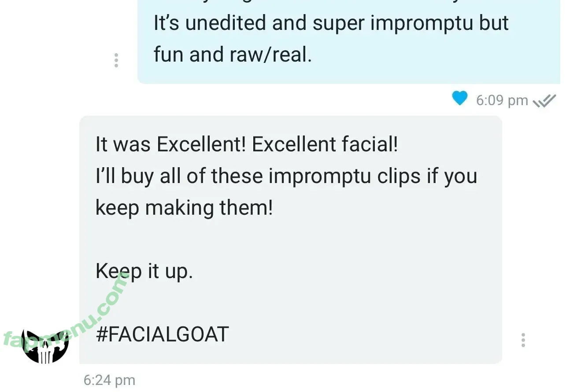
Task: Tap "It was Excellent! Excellent facial!" line
Action: [x=247, y=144]
